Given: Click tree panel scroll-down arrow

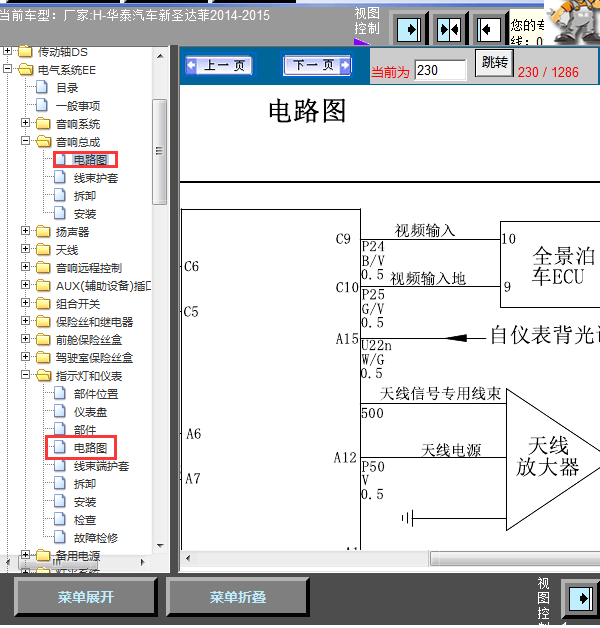Looking at the screenshot, I should [x=160, y=545].
